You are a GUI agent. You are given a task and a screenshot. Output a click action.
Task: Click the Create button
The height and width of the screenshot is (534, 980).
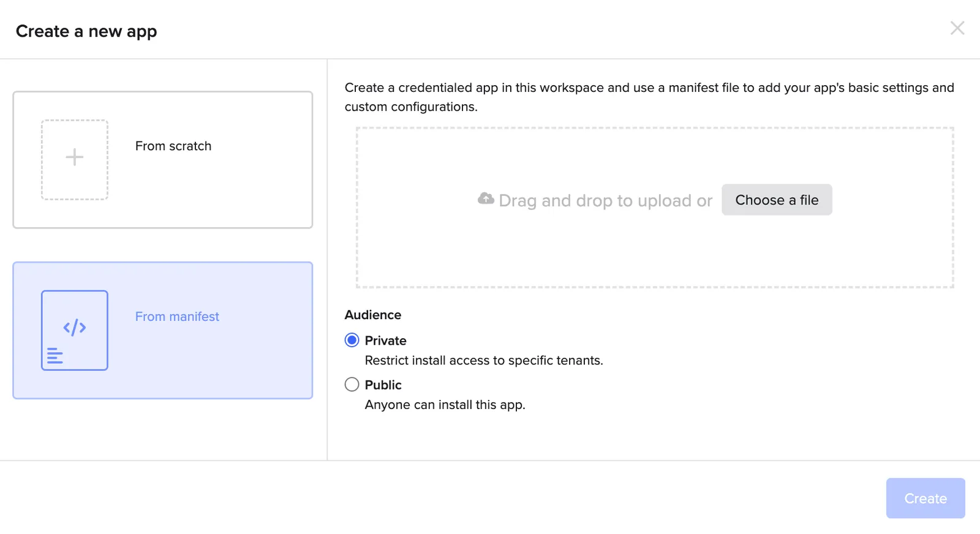[x=925, y=498]
